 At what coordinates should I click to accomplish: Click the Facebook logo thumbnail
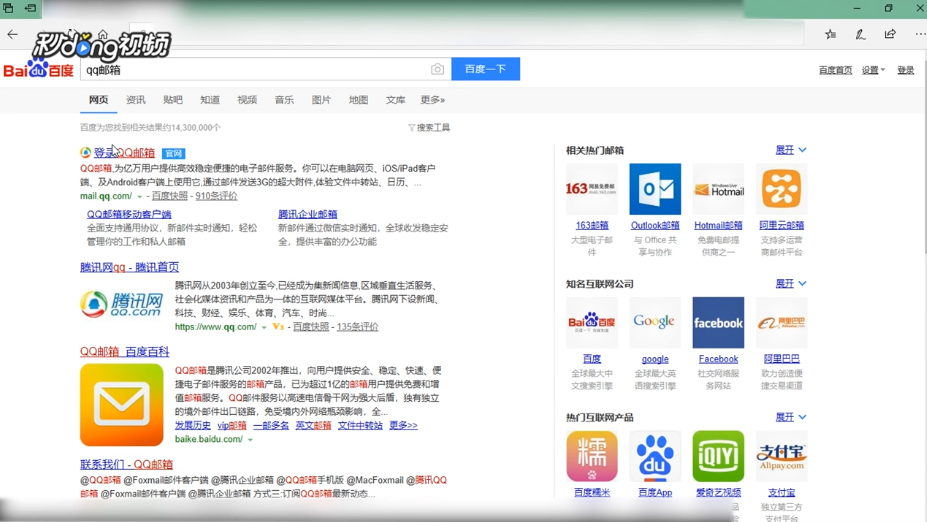pos(718,322)
